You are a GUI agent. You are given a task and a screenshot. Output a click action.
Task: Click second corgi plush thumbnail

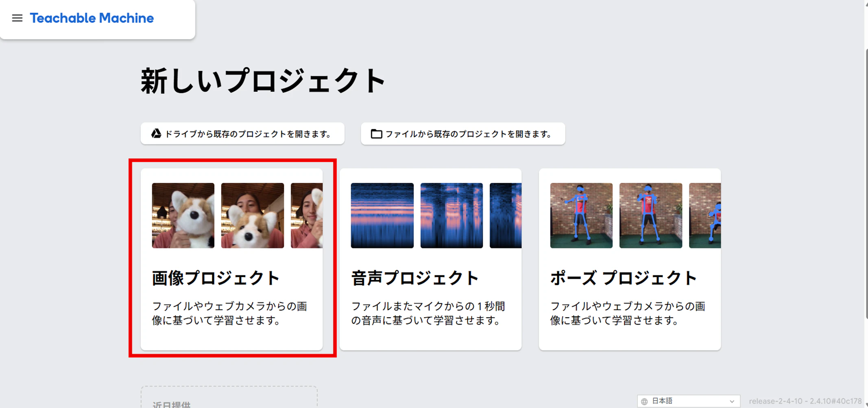[253, 215]
